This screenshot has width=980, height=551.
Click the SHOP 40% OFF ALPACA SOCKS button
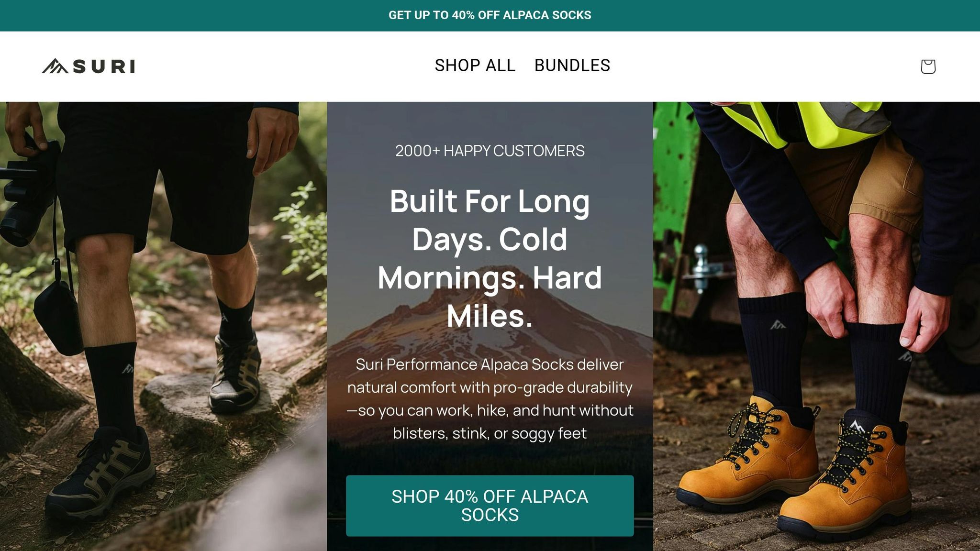490,506
